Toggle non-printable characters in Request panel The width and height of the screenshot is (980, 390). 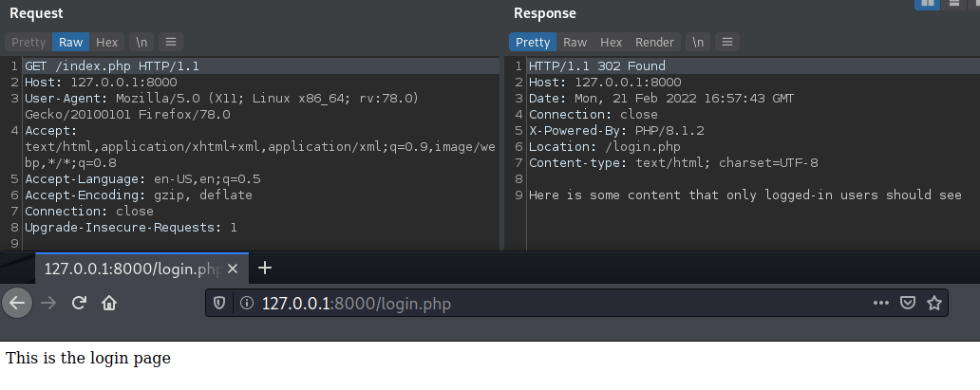[141, 42]
